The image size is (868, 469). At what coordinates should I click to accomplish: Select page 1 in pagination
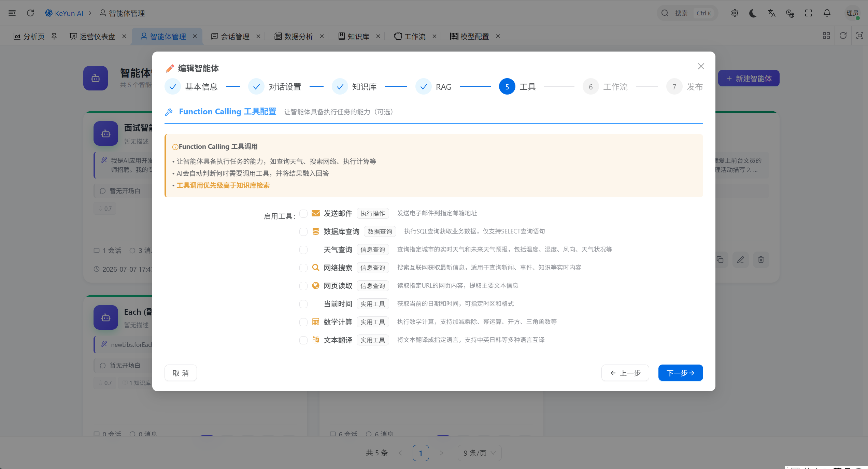pos(421,453)
